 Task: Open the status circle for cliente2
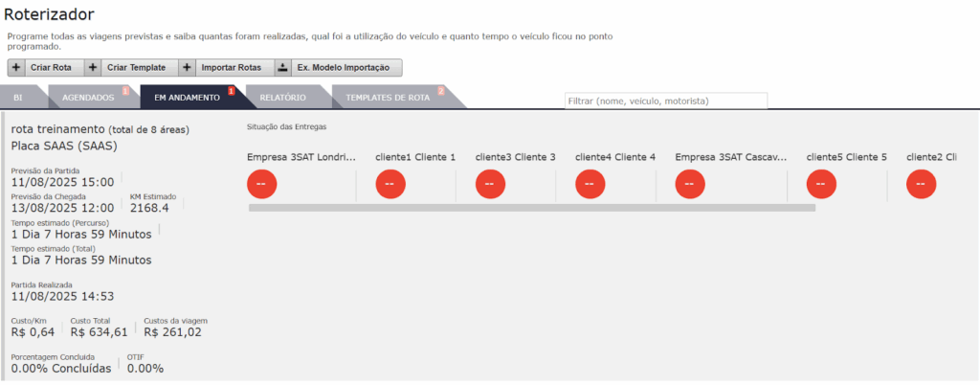tap(921, 184)
